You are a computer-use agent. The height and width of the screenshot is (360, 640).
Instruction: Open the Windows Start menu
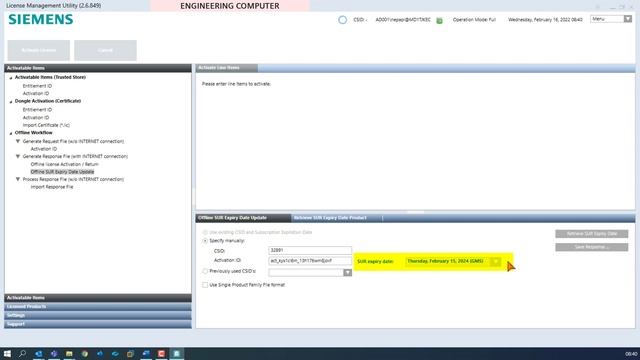(x=7, y=353)
